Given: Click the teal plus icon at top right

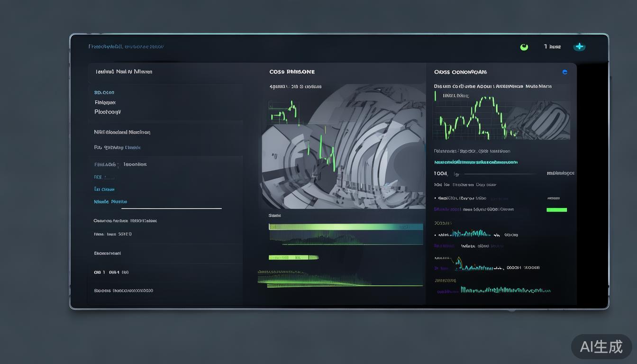Looking at the screenshot, I should [579, 46].
